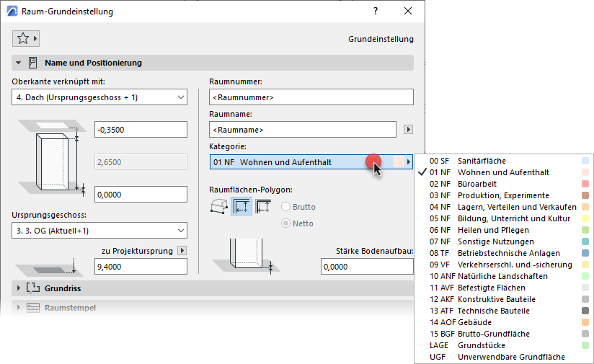Click the Raumstempel panel icon
This screenshot has width=594, height=364.
pyautogui.click(x=33, y=308)
